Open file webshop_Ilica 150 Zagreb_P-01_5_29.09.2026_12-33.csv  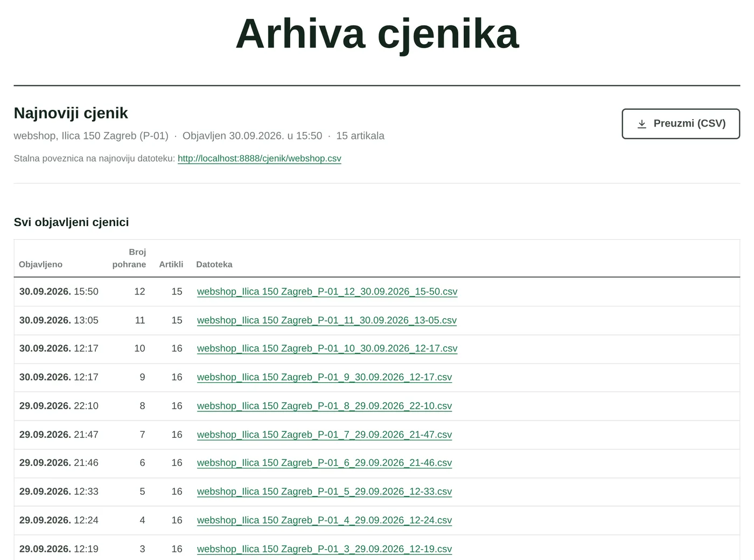[x=325, y=491]
